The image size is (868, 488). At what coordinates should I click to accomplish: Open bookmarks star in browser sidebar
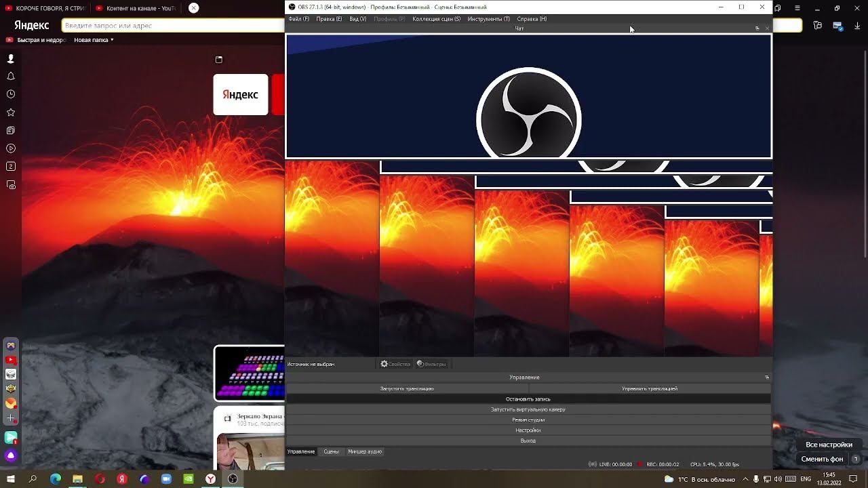click(x=11, y=113)
